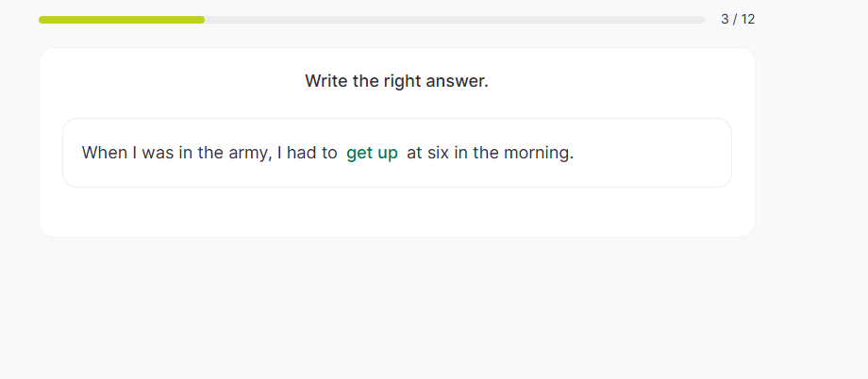Click the word 'answer' in the heading
Viewport: 868px width, 379px height.
click(x=458, y=81)
